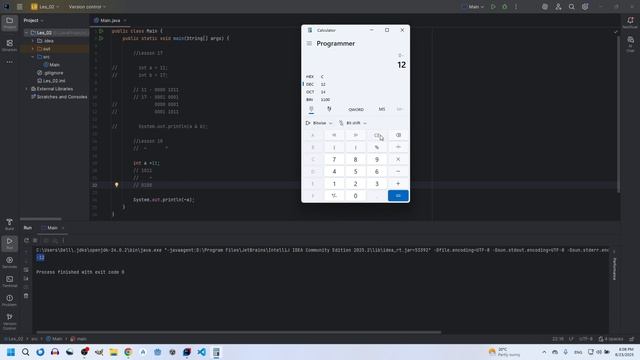
Task: Open the Bitwise dropdown in Calculator
Action: pos(319,123)
